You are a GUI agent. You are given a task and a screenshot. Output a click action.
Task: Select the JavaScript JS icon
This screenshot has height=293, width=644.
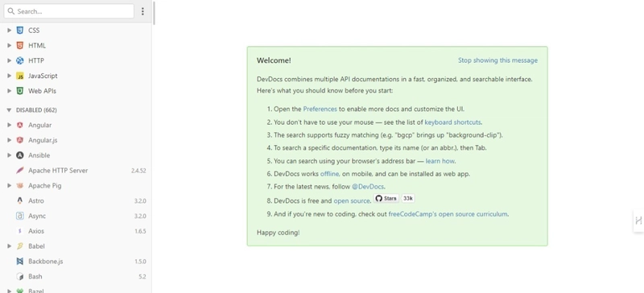[x=19, y=76]
